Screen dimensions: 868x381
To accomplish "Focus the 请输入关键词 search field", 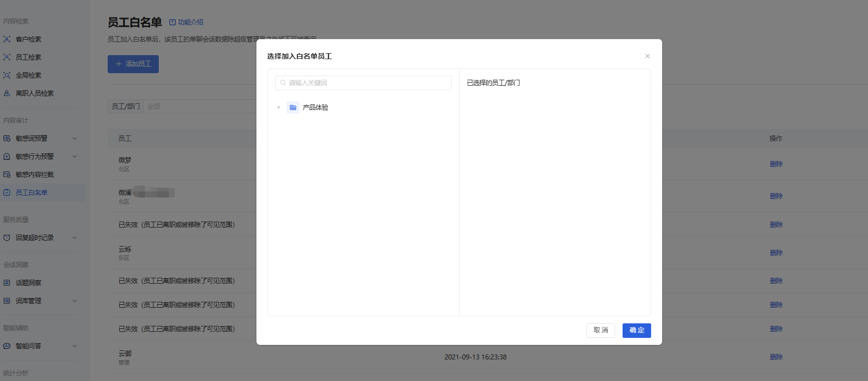I will coord(363,83).
